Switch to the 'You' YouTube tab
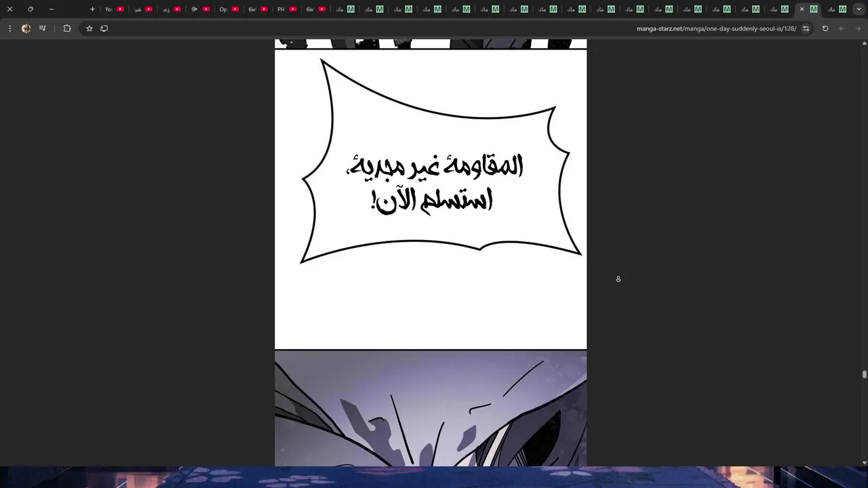This screenshot has height=488, width=868. point(114,9)
